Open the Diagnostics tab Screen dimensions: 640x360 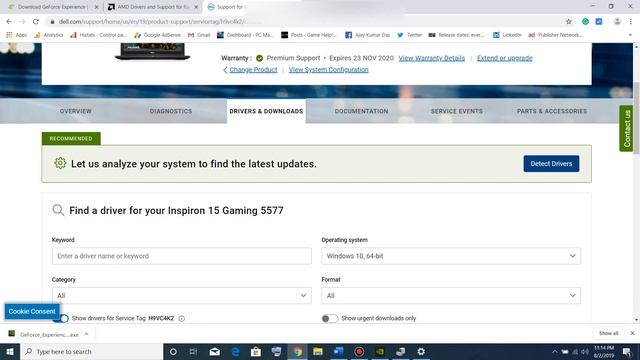(x=171, y=111)
